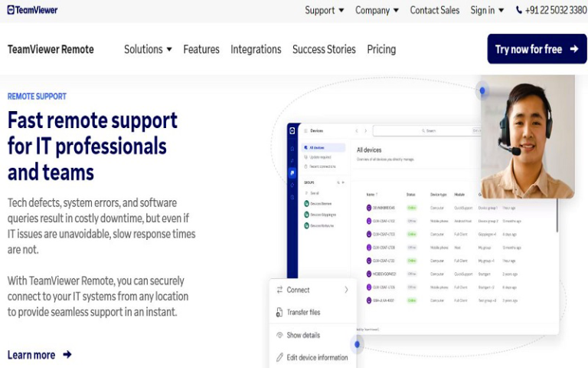Open the Company dropdown menu
The height and width of the screenshot is (368, 588).
point(377,10)
